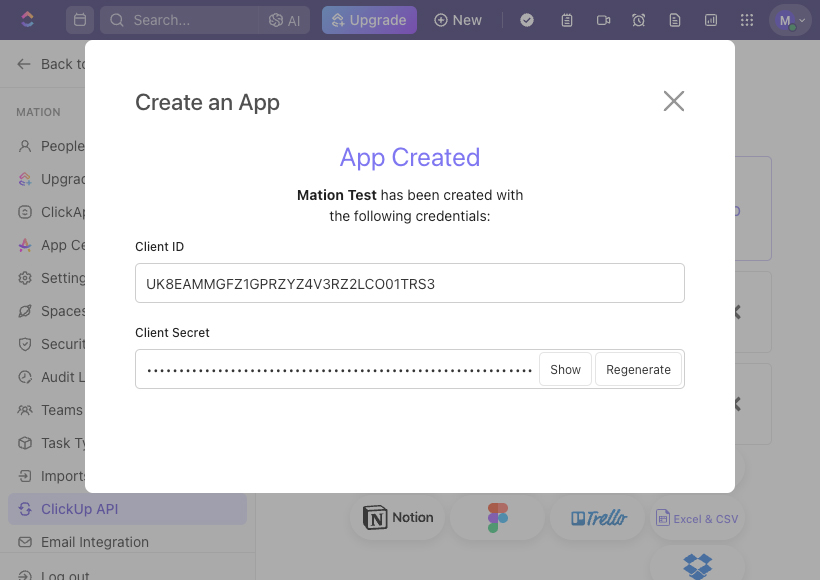Click the Client ID field
The width and height of the screenshot is (820, 580).
tap(409, 283)
